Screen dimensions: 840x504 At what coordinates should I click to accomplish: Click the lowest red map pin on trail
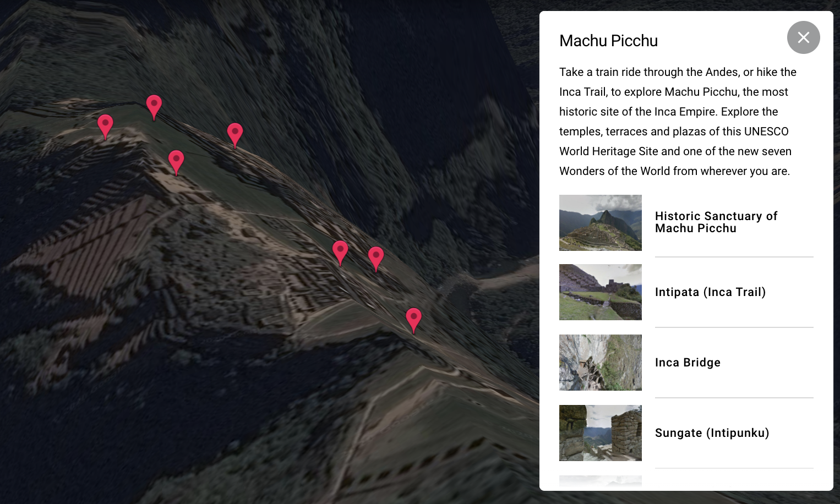(x=413, y=320)
